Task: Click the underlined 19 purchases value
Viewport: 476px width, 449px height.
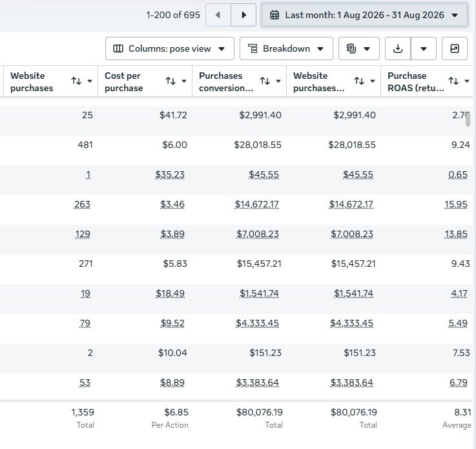Action: tap(85, 293)
